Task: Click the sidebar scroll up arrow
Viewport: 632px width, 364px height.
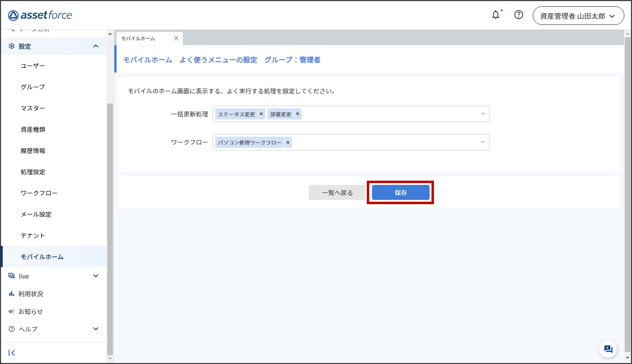Action: [110, 33]
